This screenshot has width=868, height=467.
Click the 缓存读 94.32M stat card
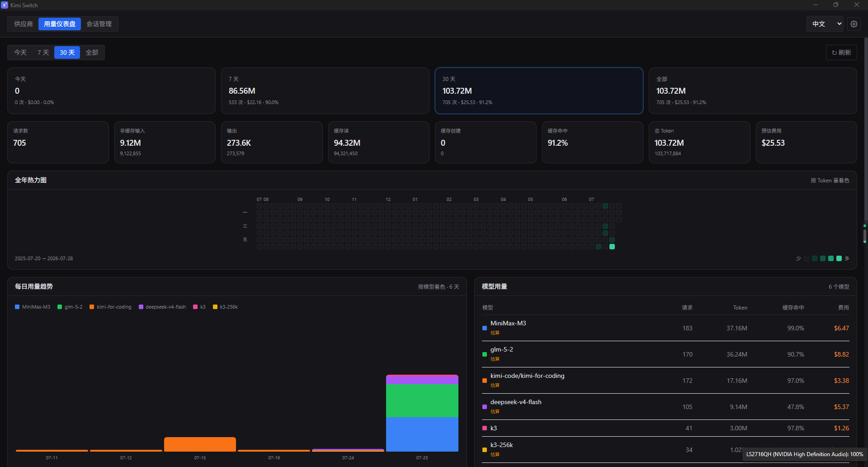(x=379, y=142)
